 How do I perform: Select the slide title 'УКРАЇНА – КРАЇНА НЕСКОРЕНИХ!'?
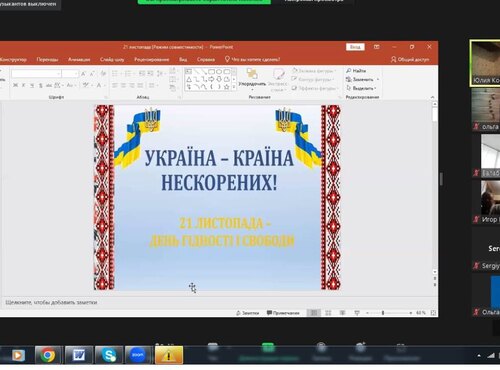click(219, 170)
